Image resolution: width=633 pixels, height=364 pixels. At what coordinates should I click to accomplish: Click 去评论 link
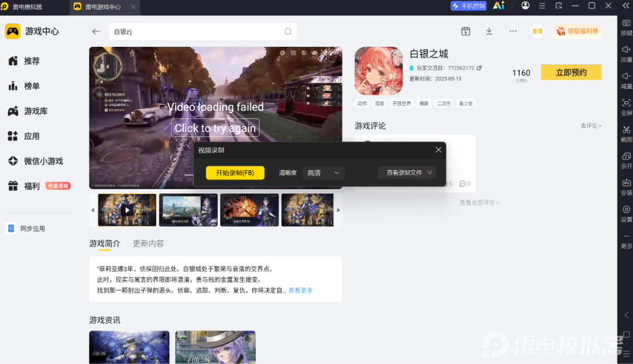click(x=591, y=126)
